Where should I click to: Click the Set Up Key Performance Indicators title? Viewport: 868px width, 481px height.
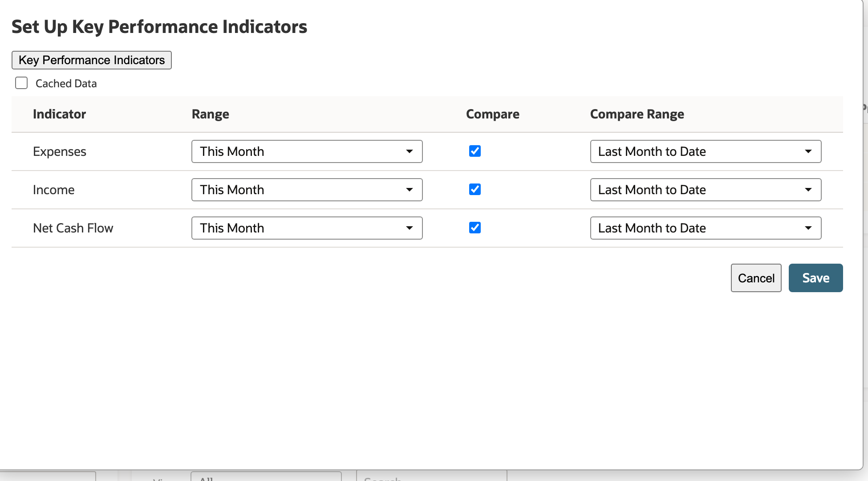click(x=159, y=27)
